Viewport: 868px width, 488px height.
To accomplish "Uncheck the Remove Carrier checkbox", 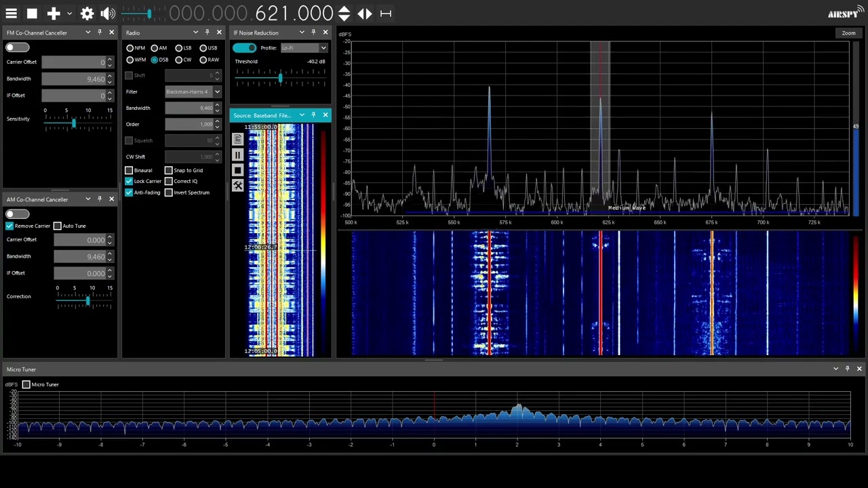I will pyautogui.click(x=9, y=226).
